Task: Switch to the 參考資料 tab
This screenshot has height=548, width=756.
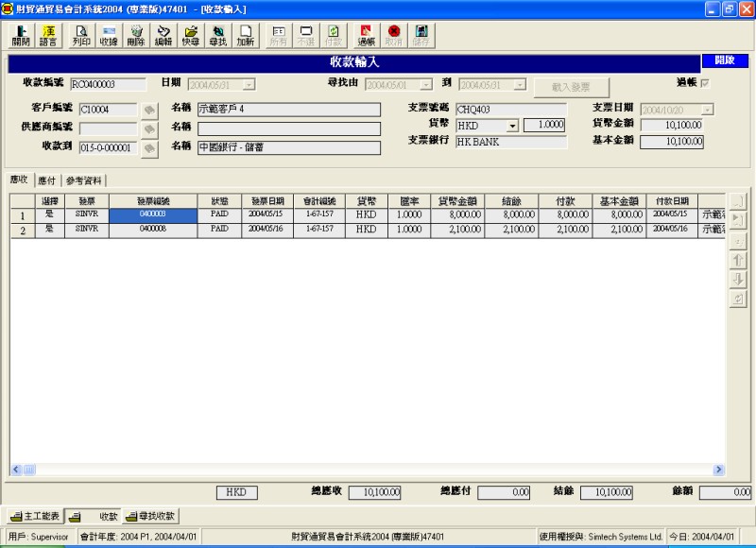Action: pos(85,180)
